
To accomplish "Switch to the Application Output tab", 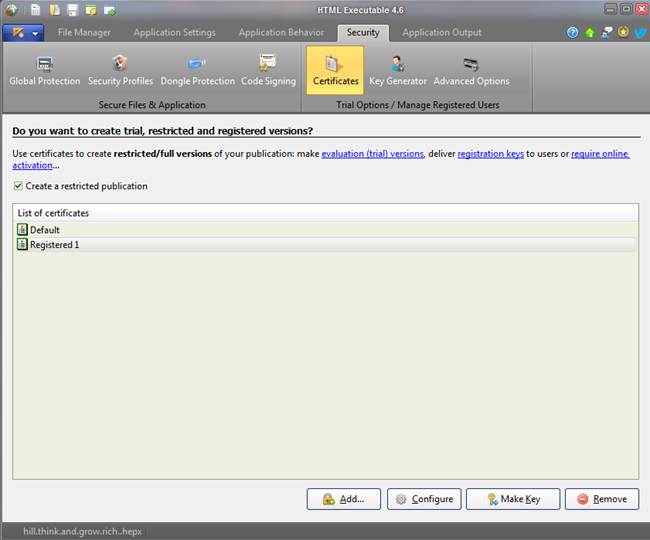I will [441, 32].
